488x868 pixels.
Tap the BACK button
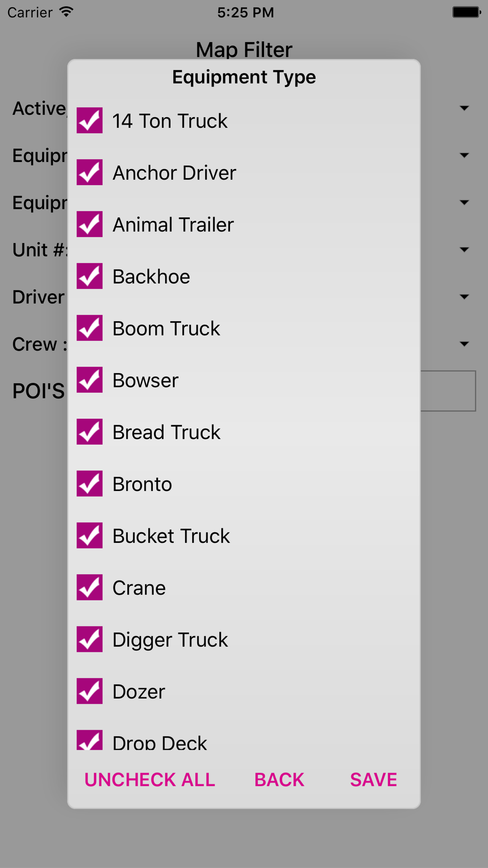pyautogui.click(x=279, y=780)
